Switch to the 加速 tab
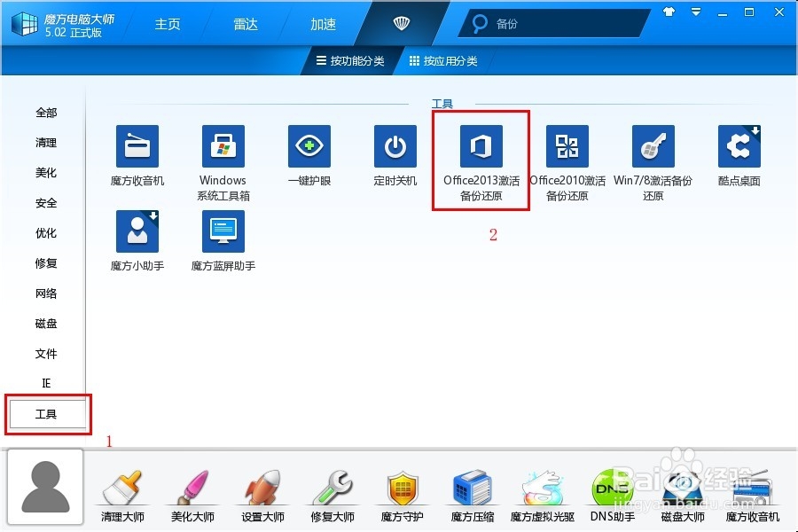Image resolution: width=798 pixels, height=532 pixels. [323, 24]
